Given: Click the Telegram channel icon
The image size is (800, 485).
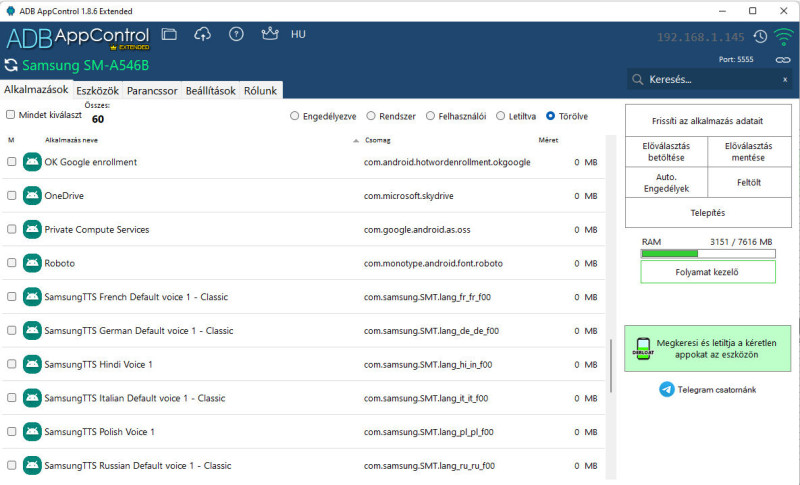Looking at the screenshot, I should click(x=666, y=390).
